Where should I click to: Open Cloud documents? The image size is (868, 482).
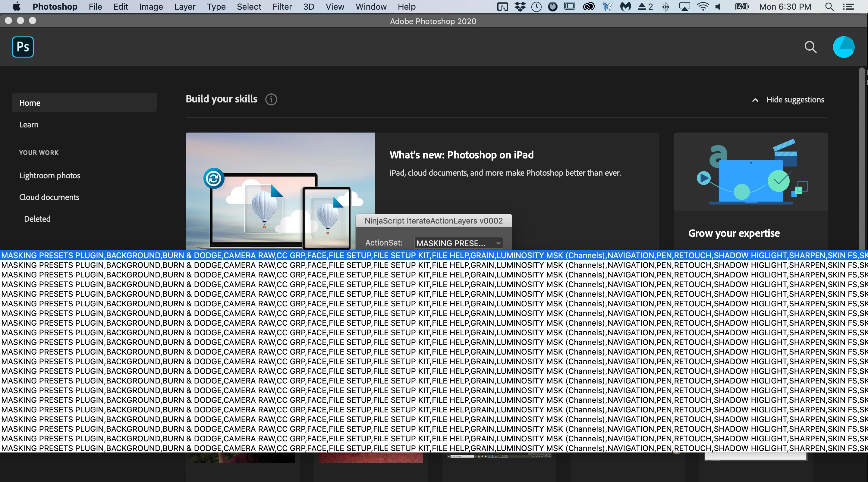click(49, 197)
